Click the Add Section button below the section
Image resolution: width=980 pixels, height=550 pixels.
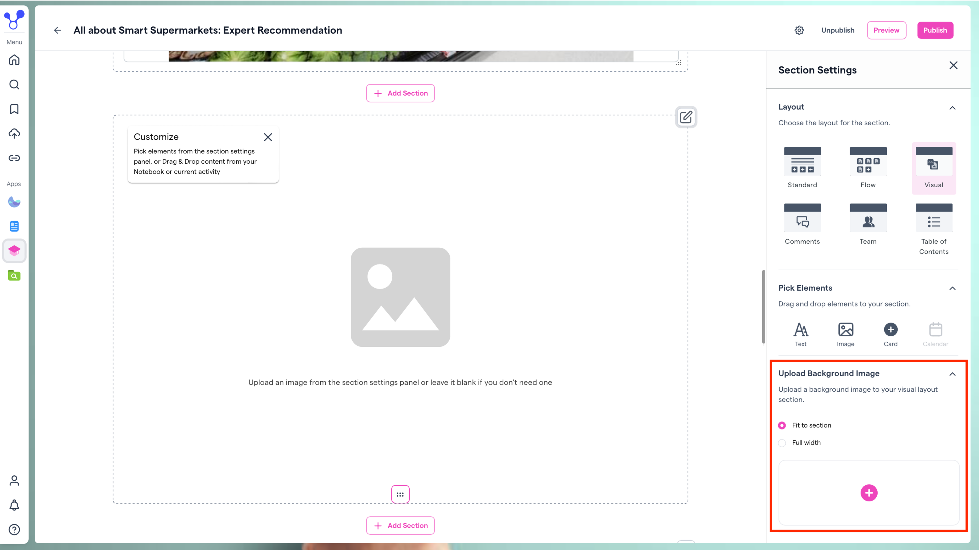[x=400, y=526]
